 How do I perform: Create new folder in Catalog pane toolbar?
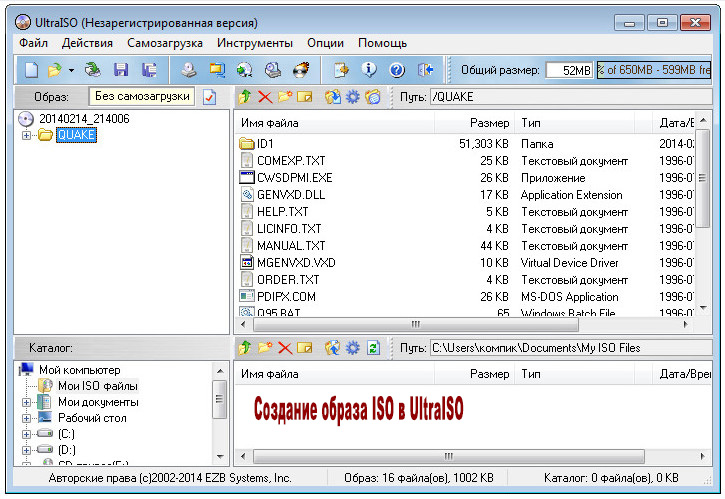(265, 347)
